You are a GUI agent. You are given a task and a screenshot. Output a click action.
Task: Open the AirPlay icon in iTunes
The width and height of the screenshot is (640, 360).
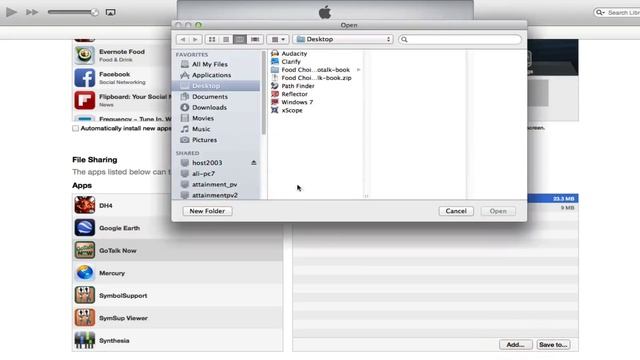(110, 12)
